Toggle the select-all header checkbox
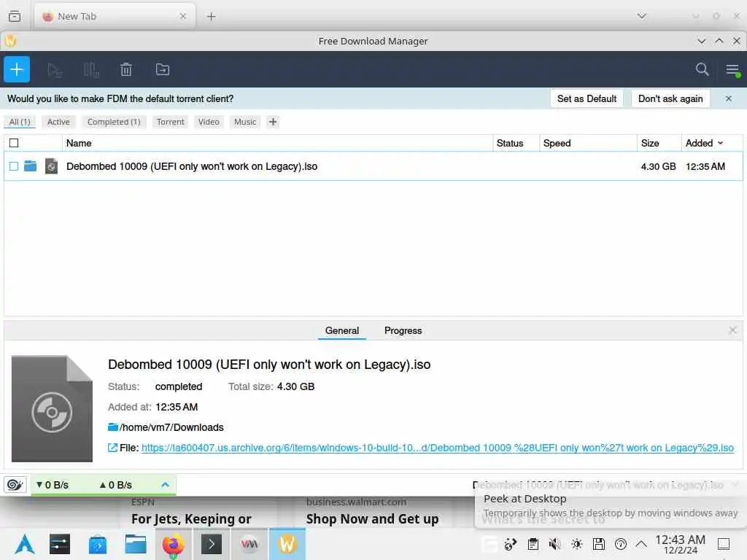The width and height of the screenshot is (747, 560). [14, 143]
